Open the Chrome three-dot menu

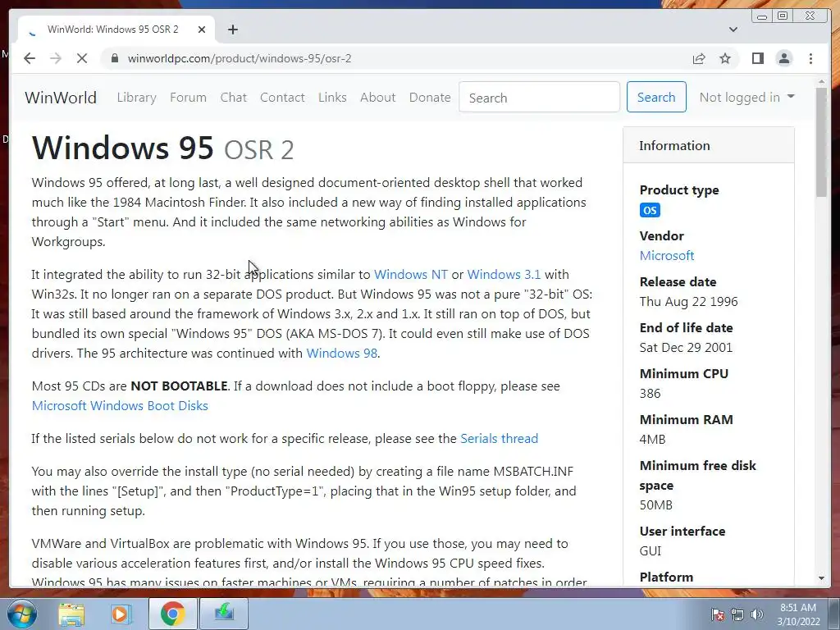[x=810, y=58]
